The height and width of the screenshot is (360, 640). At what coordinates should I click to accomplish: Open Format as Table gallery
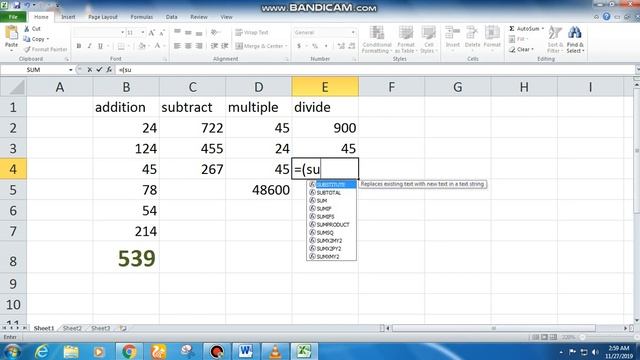click(x=406, y=40)
